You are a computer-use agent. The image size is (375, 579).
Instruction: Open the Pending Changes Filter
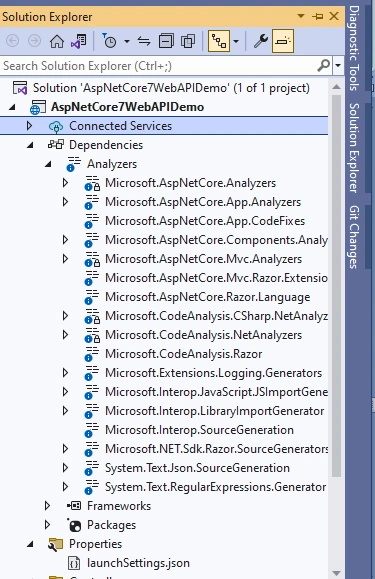109,41
